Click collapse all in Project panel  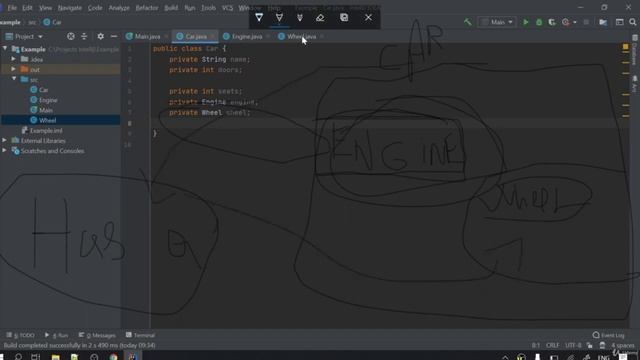pos(84,36)
